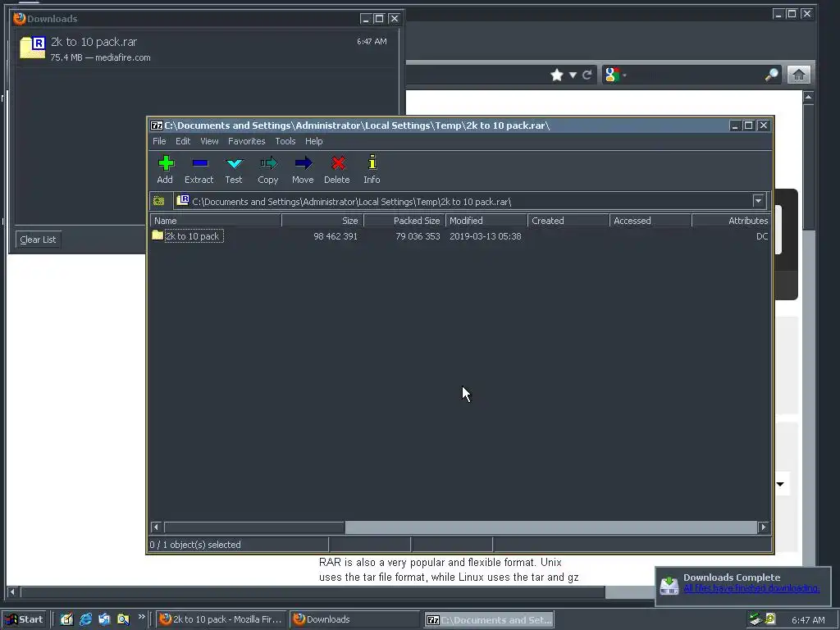
Task: Run the Test toolbar icon in 7-Zip
Action: [x=234, y=163]
